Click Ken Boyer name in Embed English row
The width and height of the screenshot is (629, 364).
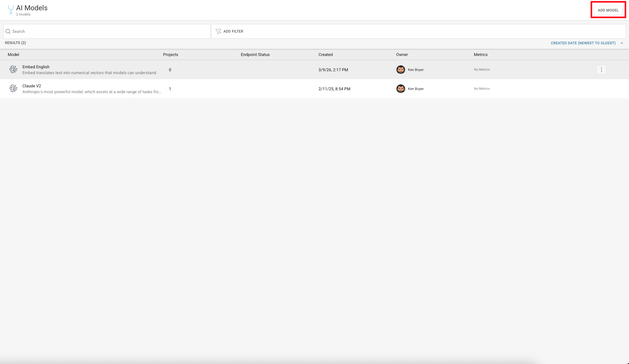[x=416, y=70]
